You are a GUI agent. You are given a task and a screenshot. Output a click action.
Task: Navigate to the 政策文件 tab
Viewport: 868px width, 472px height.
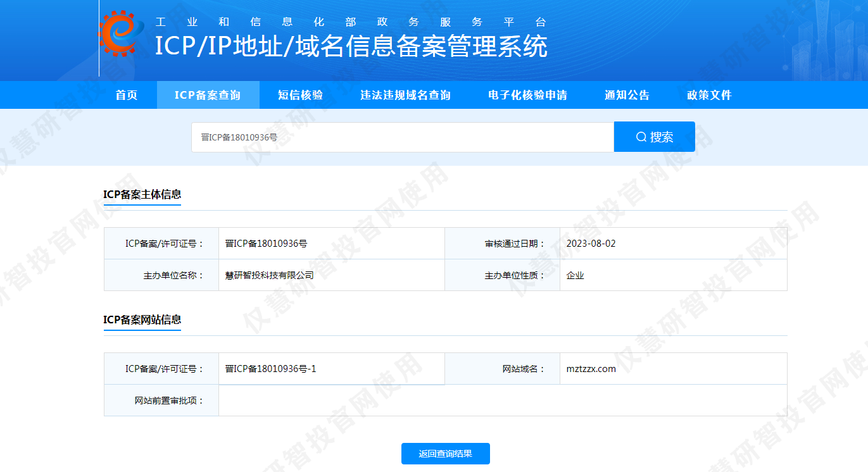709,95
